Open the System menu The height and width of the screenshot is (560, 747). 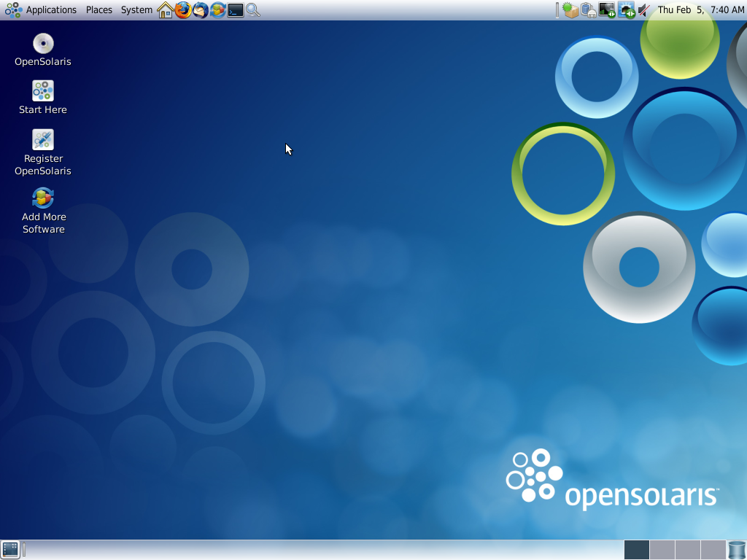(x=136, y=10)
